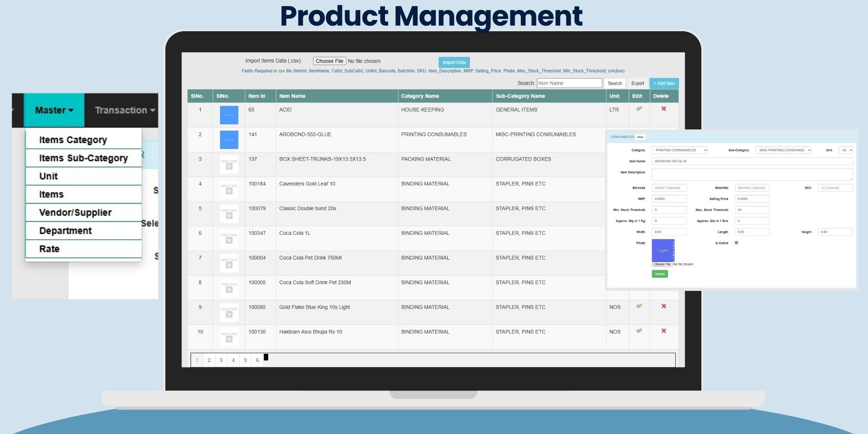Go to page 3 in pagination
The width and height of the screenshot is (868, 434).
(x=221, y=360)
